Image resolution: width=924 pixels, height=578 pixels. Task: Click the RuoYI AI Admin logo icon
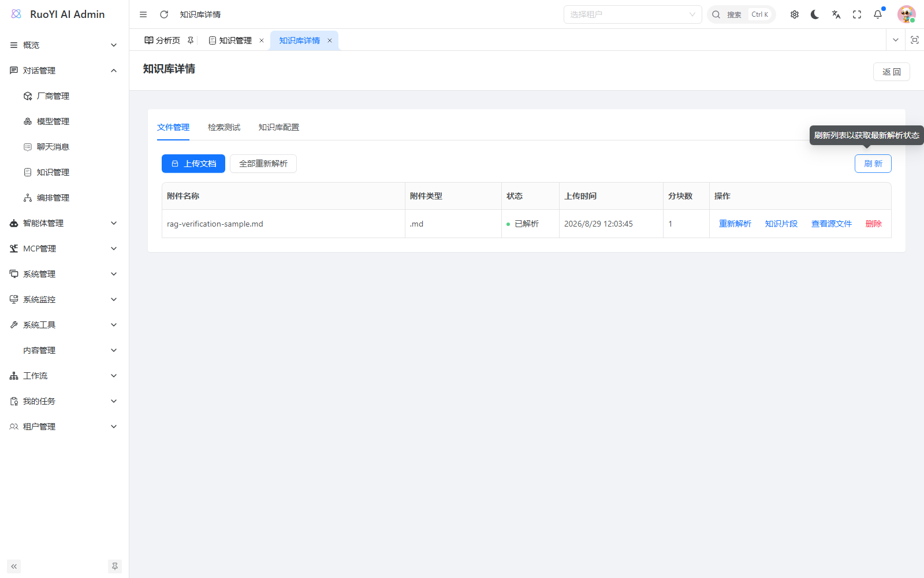(16, 14)
